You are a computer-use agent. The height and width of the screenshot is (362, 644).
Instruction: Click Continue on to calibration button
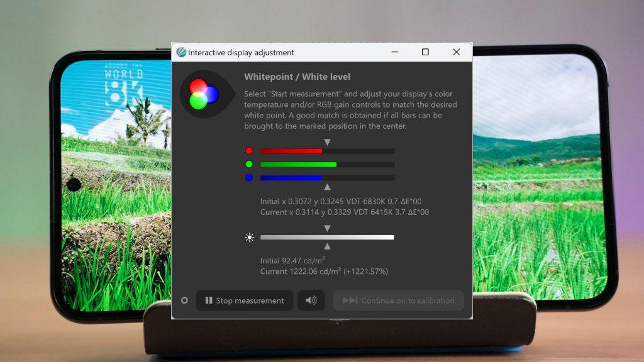[x=398, y=300]
